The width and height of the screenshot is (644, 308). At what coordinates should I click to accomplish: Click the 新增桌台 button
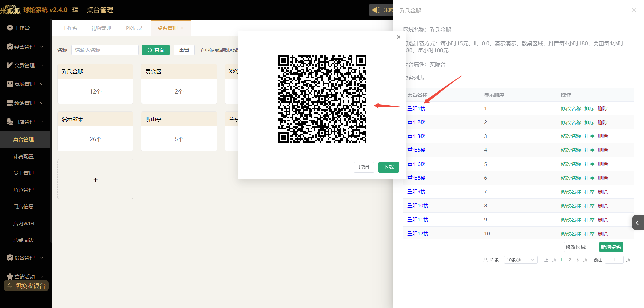(x=611, y=247)
